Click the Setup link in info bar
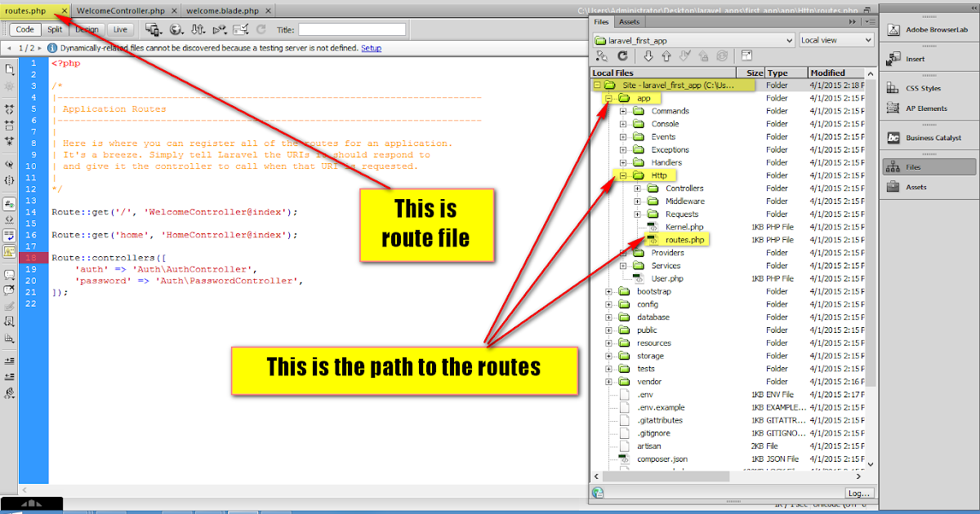Viewport: 980px width, 514px height. coord(372,48)
